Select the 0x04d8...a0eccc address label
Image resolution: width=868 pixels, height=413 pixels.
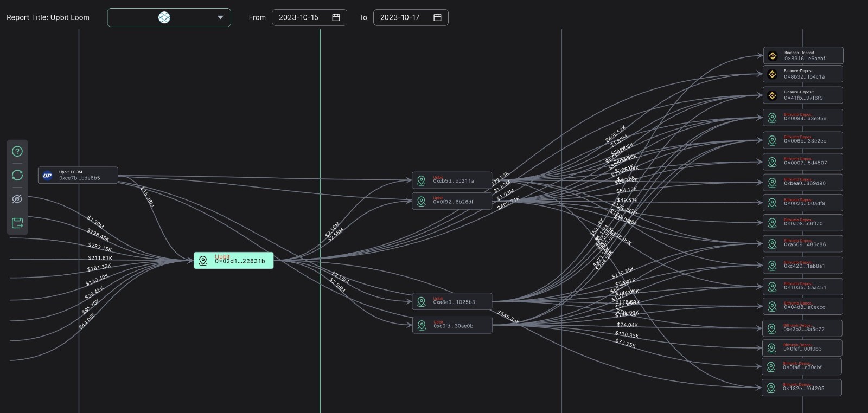tap(805, 307)
